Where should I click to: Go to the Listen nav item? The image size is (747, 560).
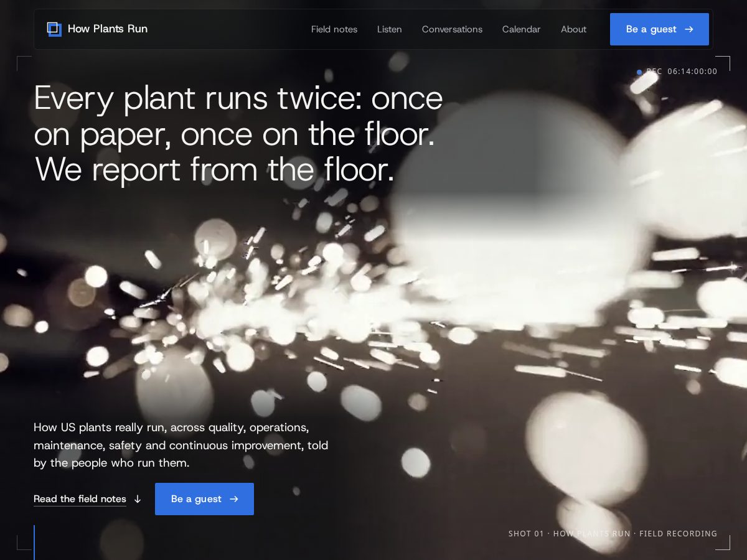390,29
